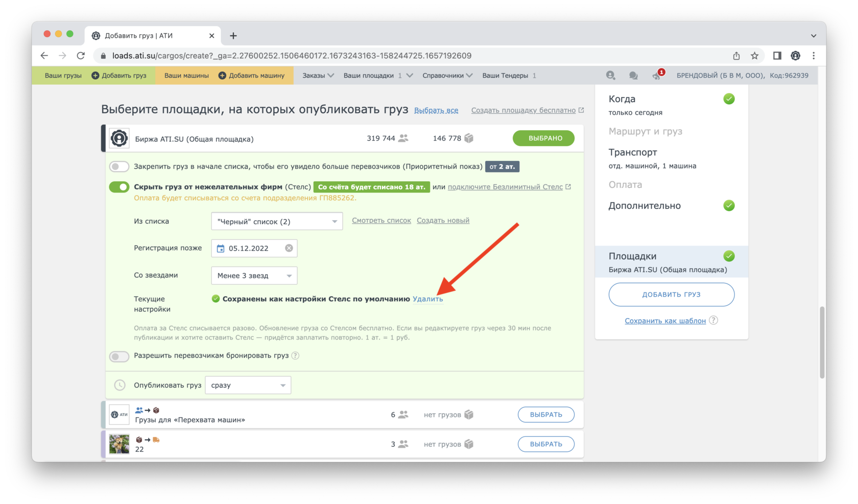Click cargo box icon next to 146 778
858x504 pixels.
pos(469,138)
